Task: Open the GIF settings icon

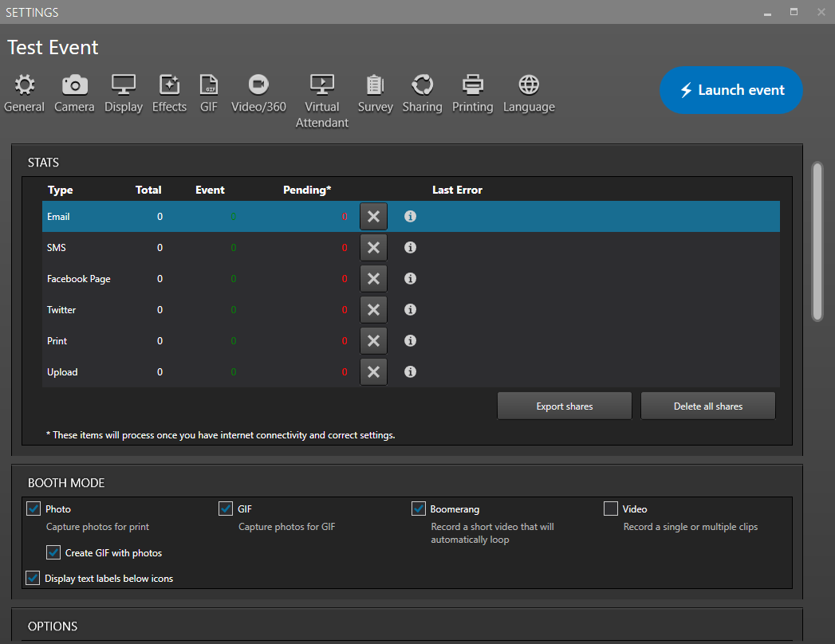Action: (x=209, y=84)
